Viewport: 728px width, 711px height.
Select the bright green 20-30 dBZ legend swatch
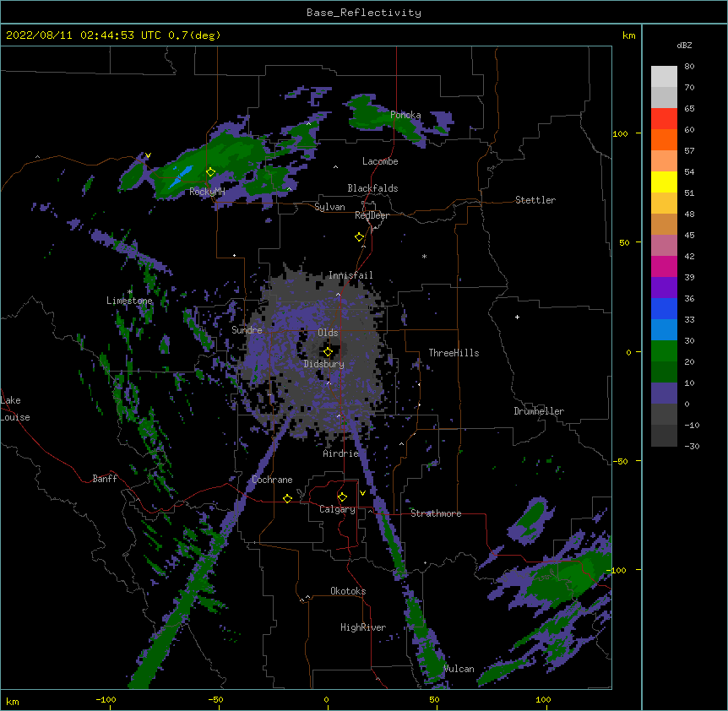pos(664,351)
